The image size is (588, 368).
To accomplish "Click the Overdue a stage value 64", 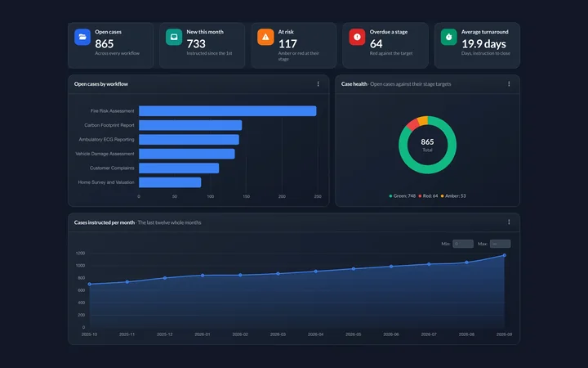I will click(x=376, y=44).
